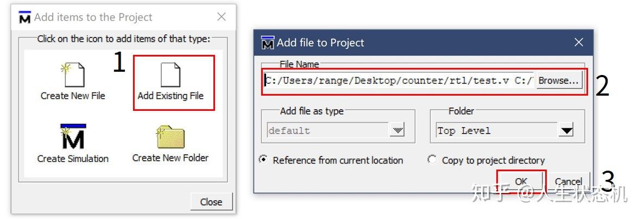Choose the Create New Folder icon
The width and height of the screenshot is (644, 219).
(171, 137)
